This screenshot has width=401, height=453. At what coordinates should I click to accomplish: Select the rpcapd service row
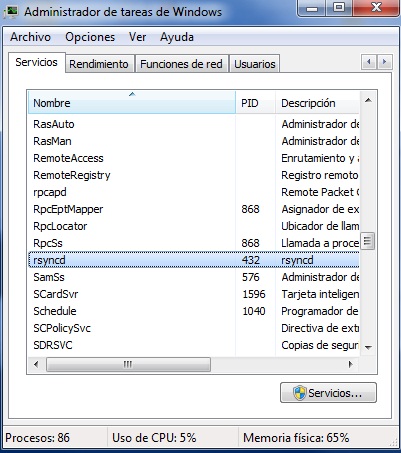(194, 192)
